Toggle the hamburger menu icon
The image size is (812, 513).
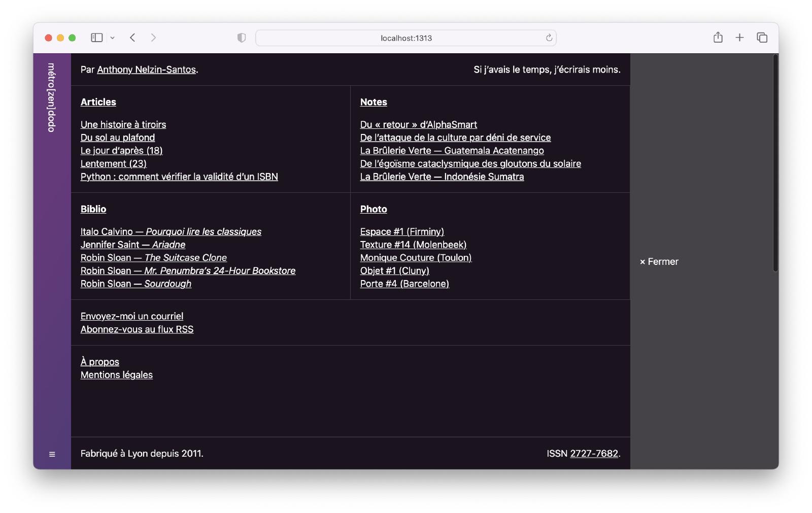click(x=52, y=454)
